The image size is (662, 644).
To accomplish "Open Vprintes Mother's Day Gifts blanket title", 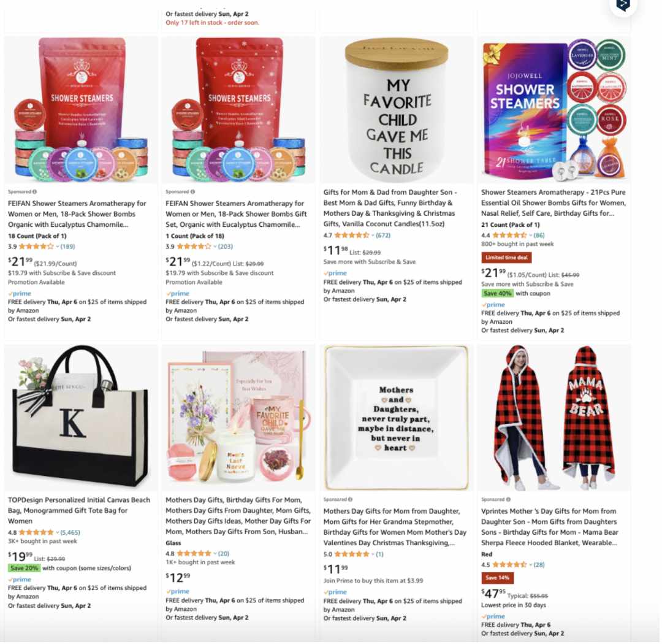I will [x=550, y=527].
